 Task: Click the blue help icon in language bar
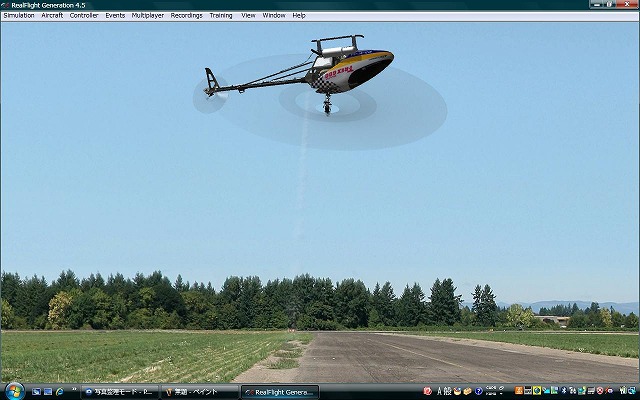point(479,391)
